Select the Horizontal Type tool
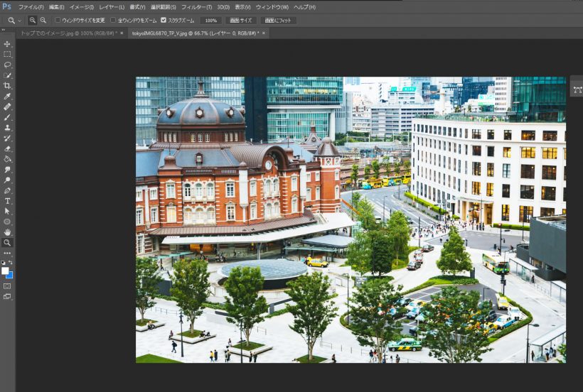The width and height of the screenshot is (583, 392). tap(7, 201)
